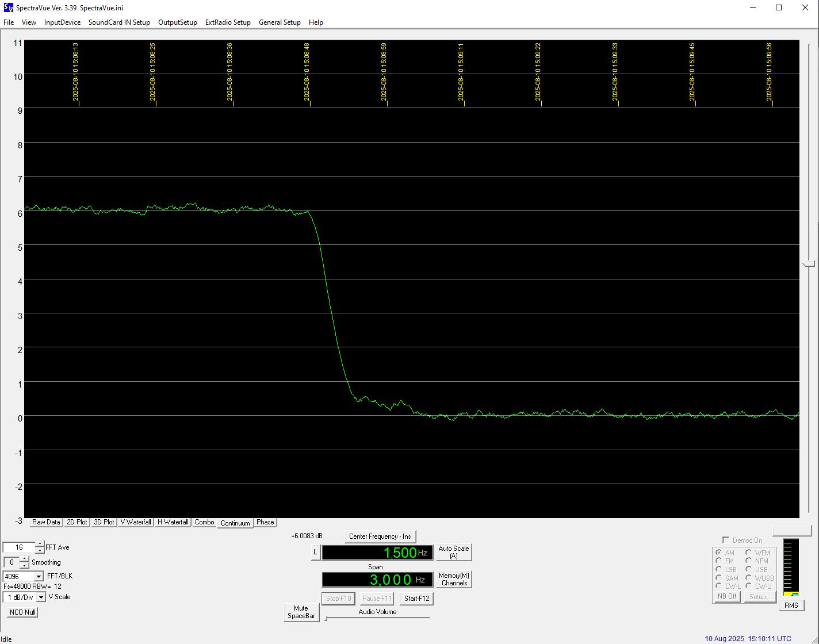This screenshot has height=644, width=819.
Task: Click the Audio Volume slider handle
Action: tap(326, 619)
